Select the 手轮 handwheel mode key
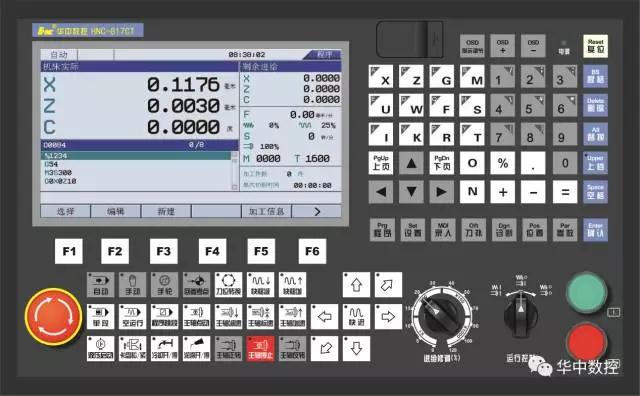 [x=164, y=285]
